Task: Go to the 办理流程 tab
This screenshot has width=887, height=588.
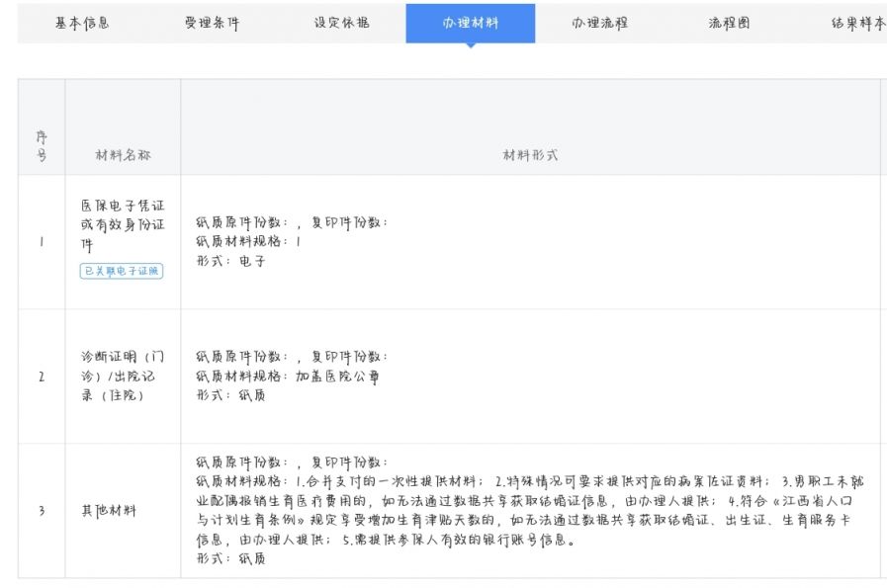Action: point(599,23)
